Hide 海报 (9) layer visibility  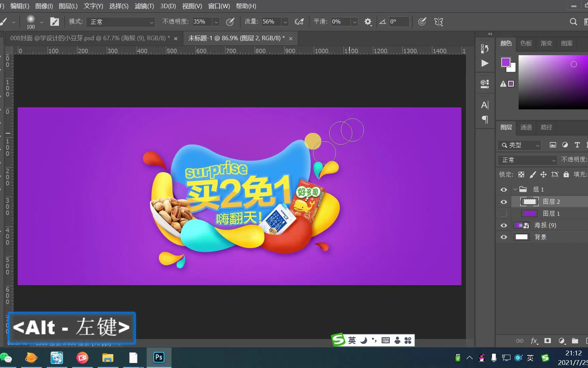tap(504, 225)
